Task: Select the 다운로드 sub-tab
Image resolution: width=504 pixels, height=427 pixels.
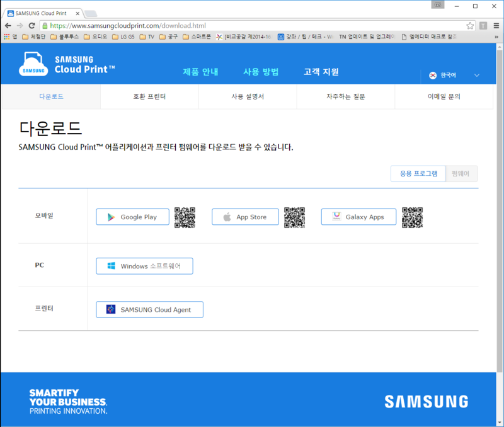Action: tap(52, 96)
